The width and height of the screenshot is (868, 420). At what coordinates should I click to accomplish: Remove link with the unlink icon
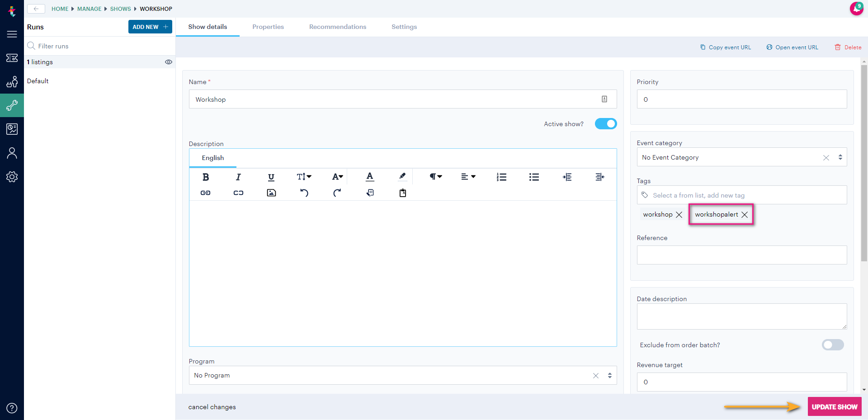point(238,193)
